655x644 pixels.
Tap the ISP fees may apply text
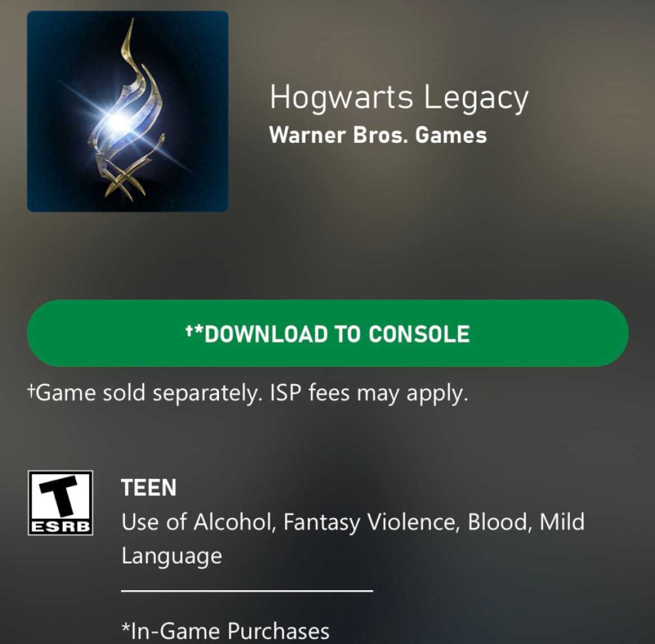[369, 393]
